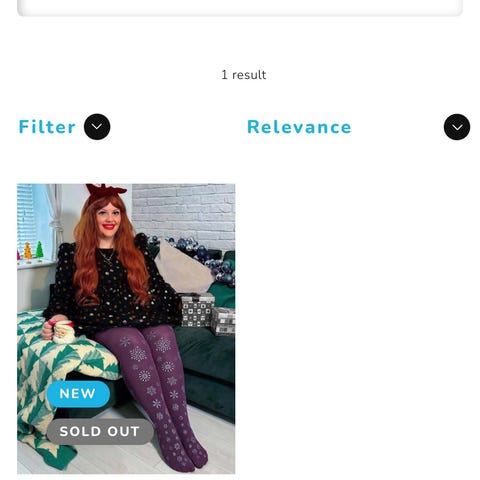Screen dimensions: 480x480
Task: Click the reindeer antler headband in photo
Action: tap(105, 191)
